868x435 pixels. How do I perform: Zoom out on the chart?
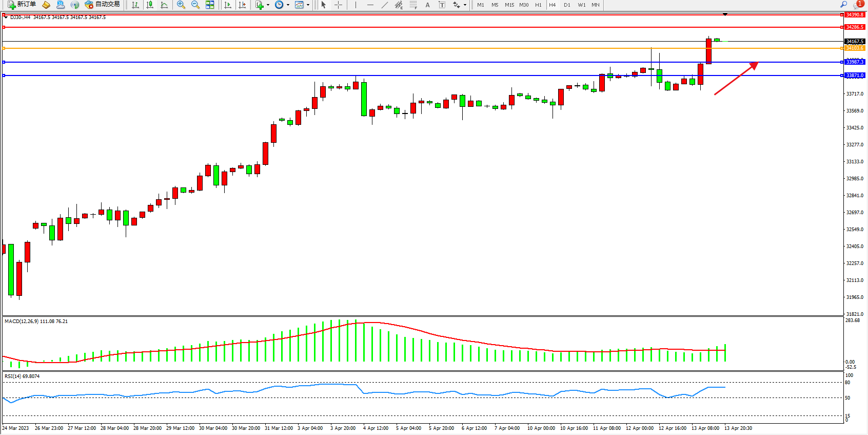[195, 5]
